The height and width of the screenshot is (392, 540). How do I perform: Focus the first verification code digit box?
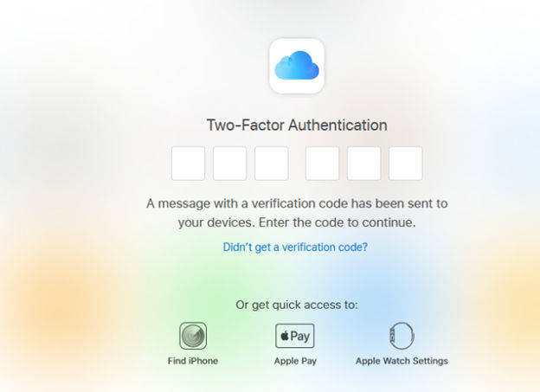tap(188, 164)
